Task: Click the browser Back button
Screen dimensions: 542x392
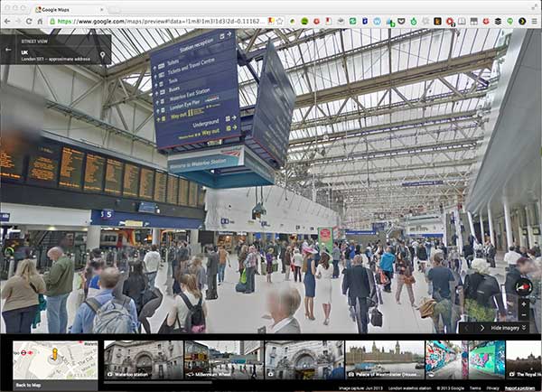Action: tap(7, 22)
